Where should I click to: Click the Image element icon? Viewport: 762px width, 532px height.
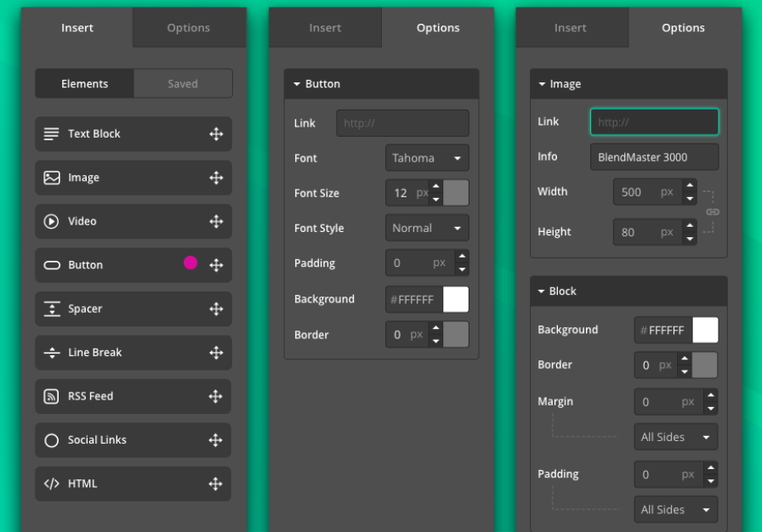(x=51, y=178)
